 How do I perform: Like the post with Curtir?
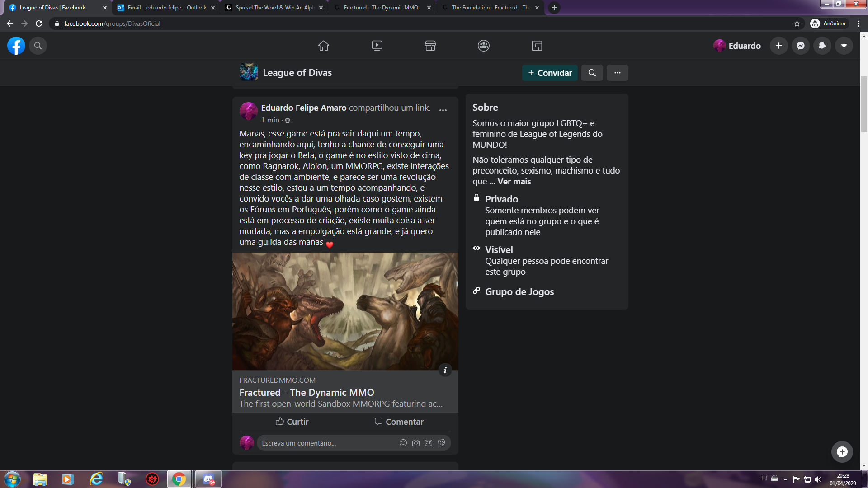point(292,422)
